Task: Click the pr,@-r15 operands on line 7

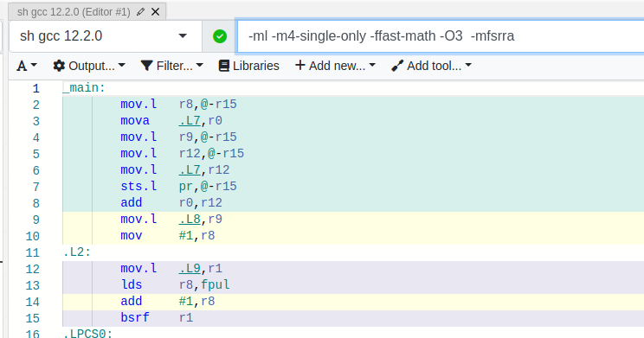Action: coord(209,186)
